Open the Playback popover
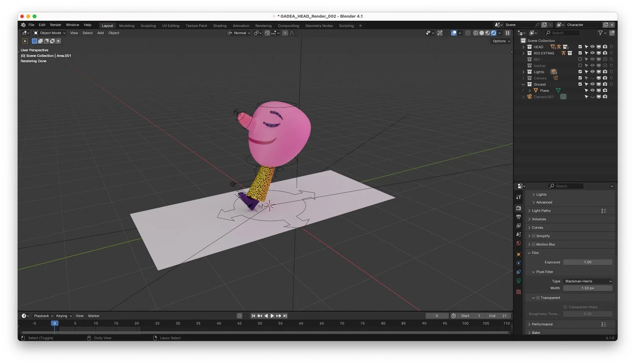This screenshot has height=364, width=635. point(43,316)
